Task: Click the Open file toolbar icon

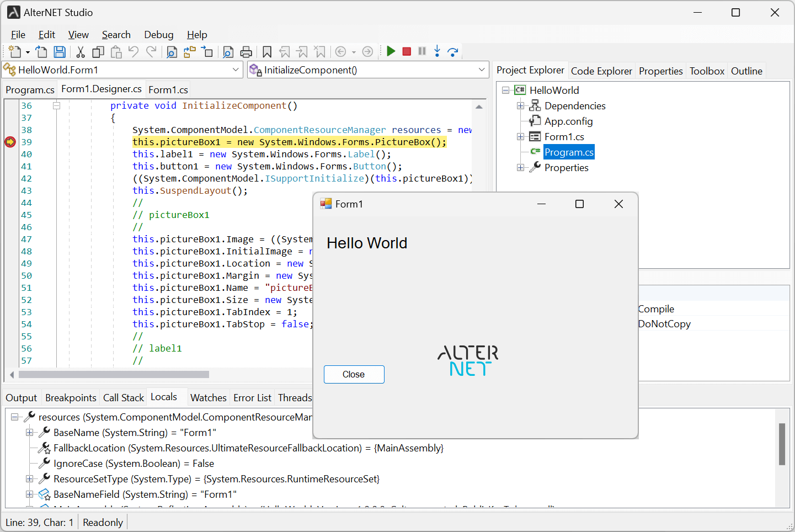Action: click(41, 52)
